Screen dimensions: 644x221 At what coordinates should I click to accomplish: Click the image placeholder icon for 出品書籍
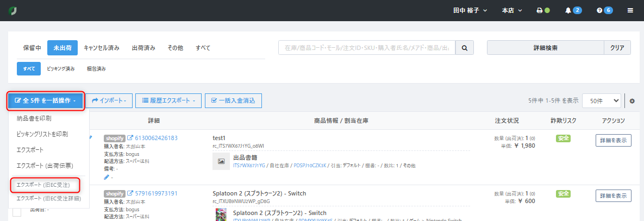tap(221, 161)
